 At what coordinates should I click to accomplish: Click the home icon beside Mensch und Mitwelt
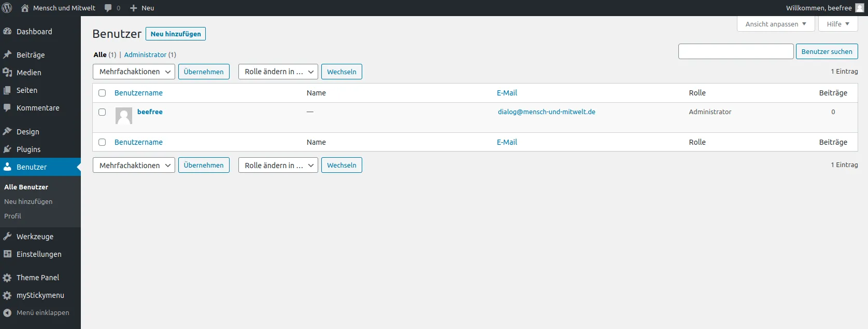point(24,8)
